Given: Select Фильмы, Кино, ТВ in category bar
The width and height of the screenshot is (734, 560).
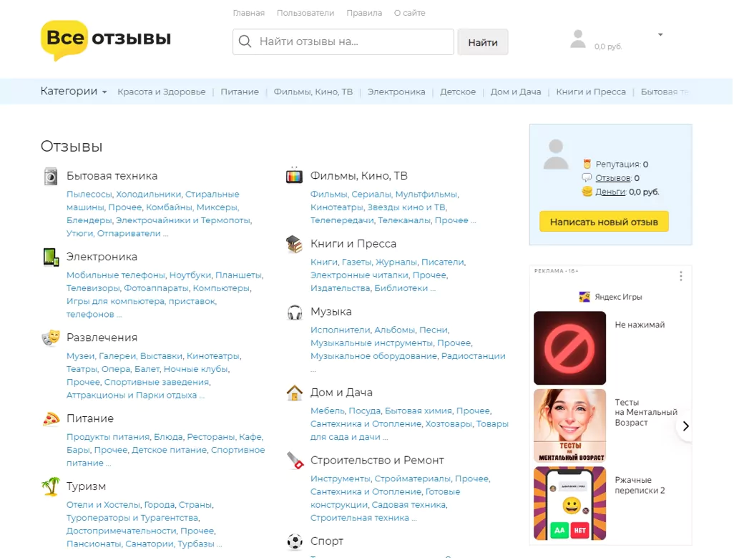Looking at the screenshot, I should (x=313, y=92).
